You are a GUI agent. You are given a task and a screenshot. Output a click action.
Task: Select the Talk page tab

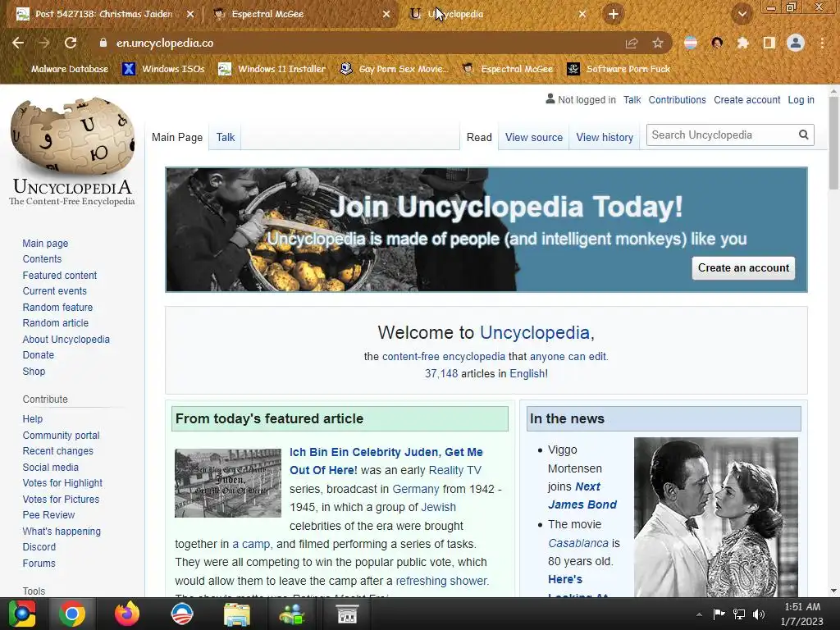pyautogui.click(x=226, y=137)
